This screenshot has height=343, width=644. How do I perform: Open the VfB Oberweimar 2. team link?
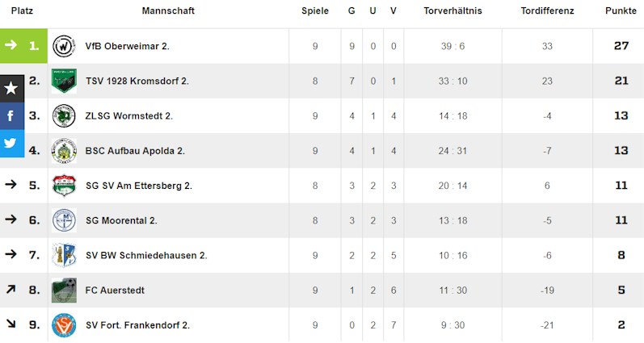click(x=127, y=46)
